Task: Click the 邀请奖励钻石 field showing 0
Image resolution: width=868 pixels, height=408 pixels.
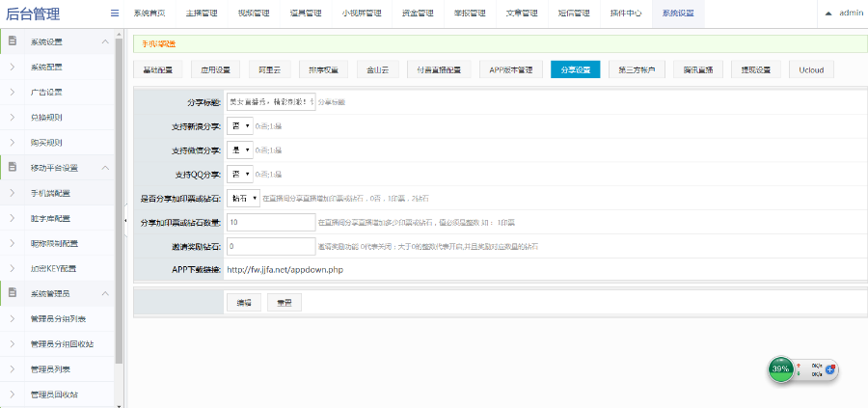Action: pos(271,246)
